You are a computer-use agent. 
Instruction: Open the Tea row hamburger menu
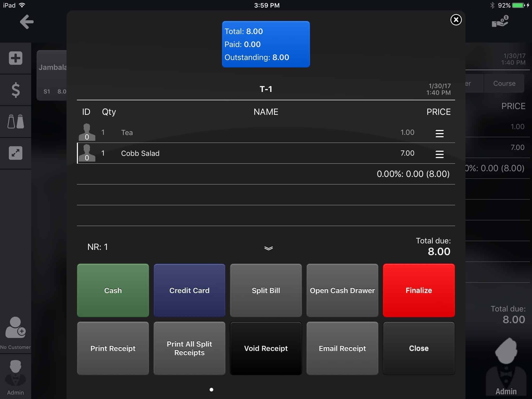pyautogui.click(x=440, y=134)
